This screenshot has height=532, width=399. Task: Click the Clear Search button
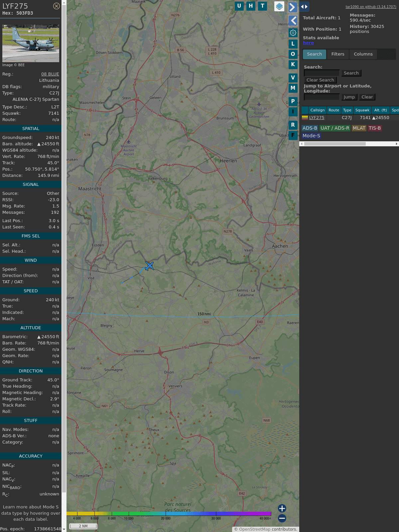(320, 80)
